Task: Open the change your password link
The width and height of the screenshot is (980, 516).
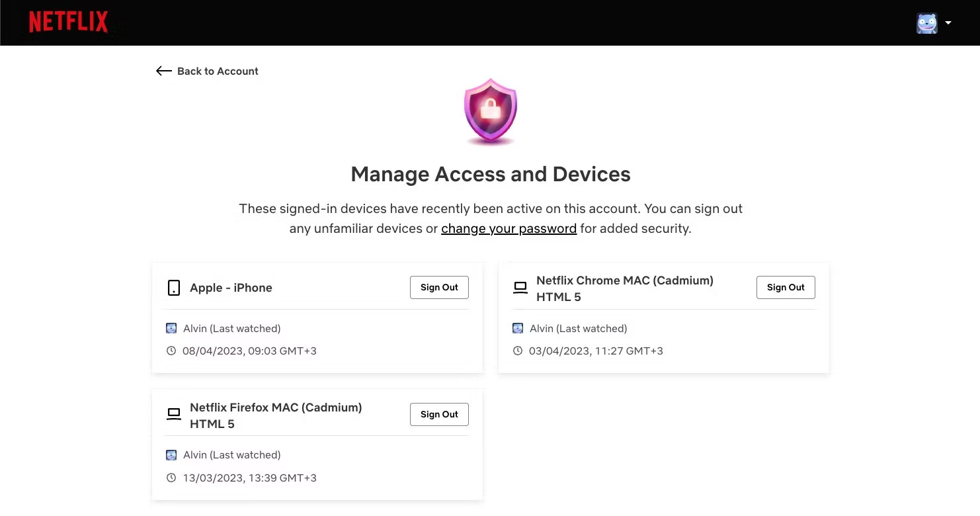Action: [509, 229]
